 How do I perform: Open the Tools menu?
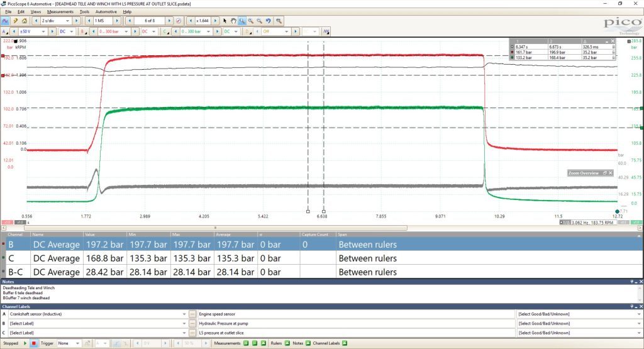[x=84, y=12]
